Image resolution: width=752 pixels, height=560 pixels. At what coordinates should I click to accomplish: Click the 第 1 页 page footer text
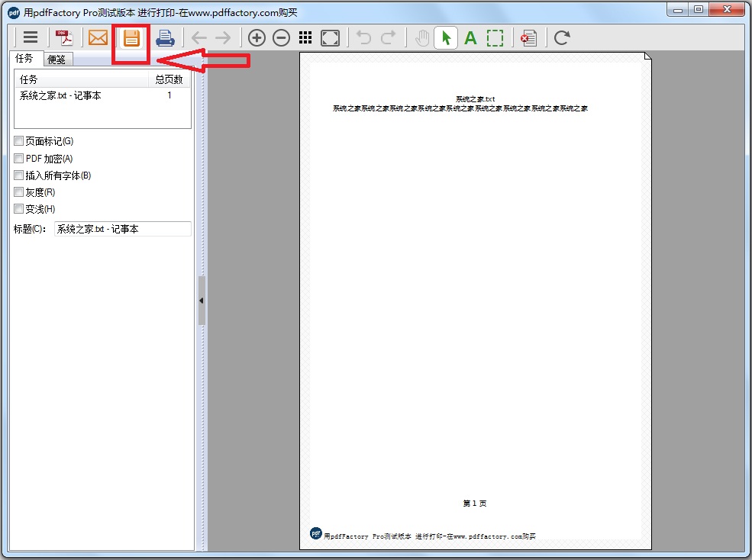coord(475,503)
